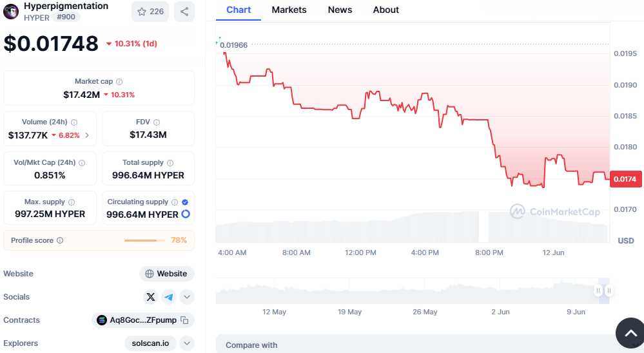Click the Market cap info icon
This screenshot has width=644, height=353.
click(x=119, y=82)
